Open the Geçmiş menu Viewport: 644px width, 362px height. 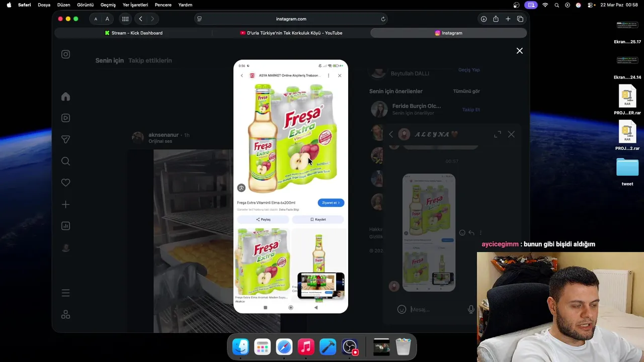pyautogui.click(x=108, y=5)
